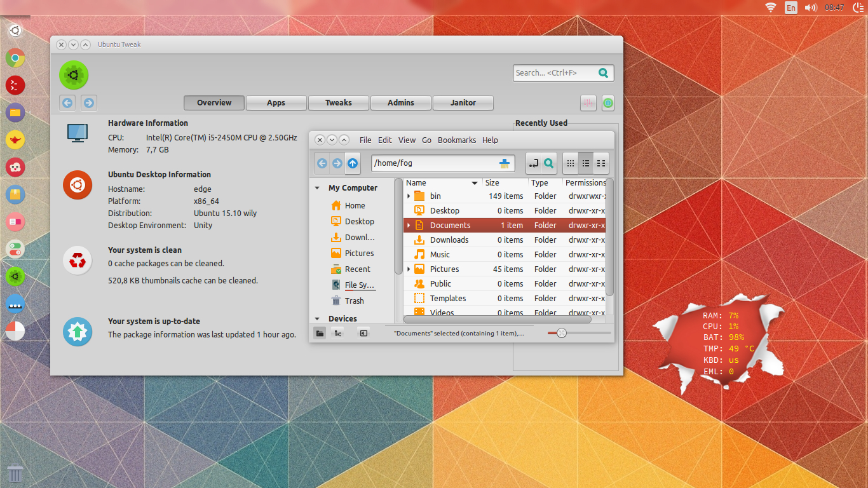
Task: Switch file manager to icon view
Action: point(571,163)
